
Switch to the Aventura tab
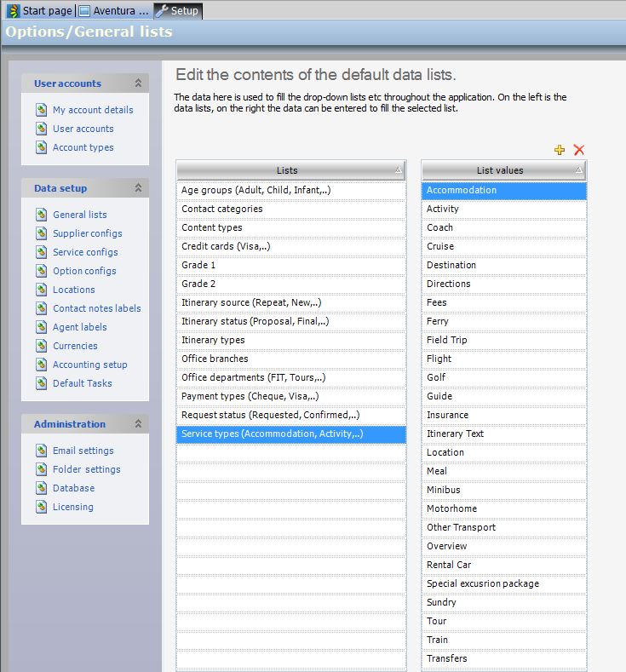[114, 11]
